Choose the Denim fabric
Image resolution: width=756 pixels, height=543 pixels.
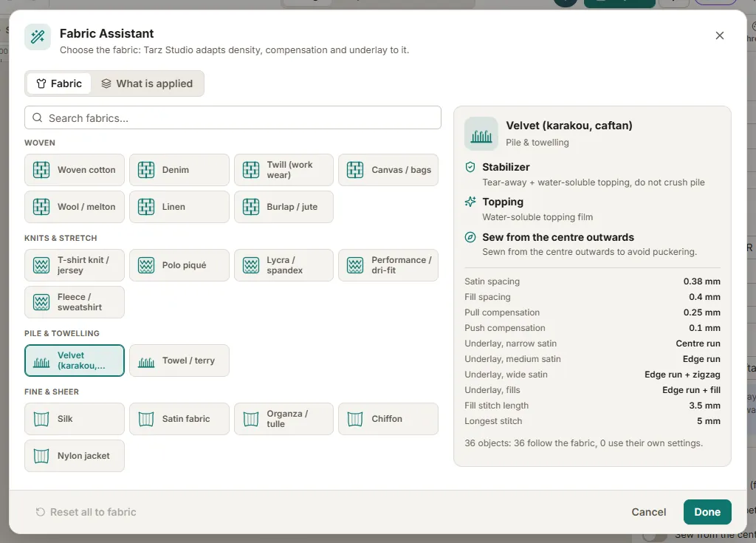tap(179, 170)
